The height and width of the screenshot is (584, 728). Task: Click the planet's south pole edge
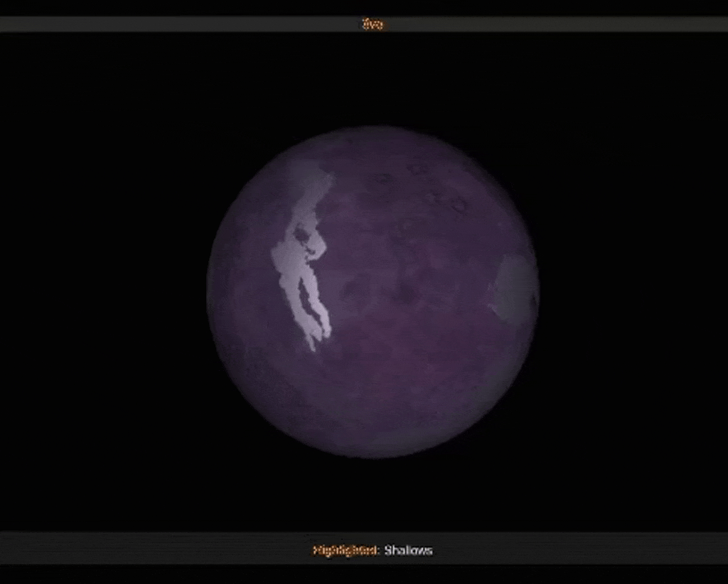pos(373,453)
